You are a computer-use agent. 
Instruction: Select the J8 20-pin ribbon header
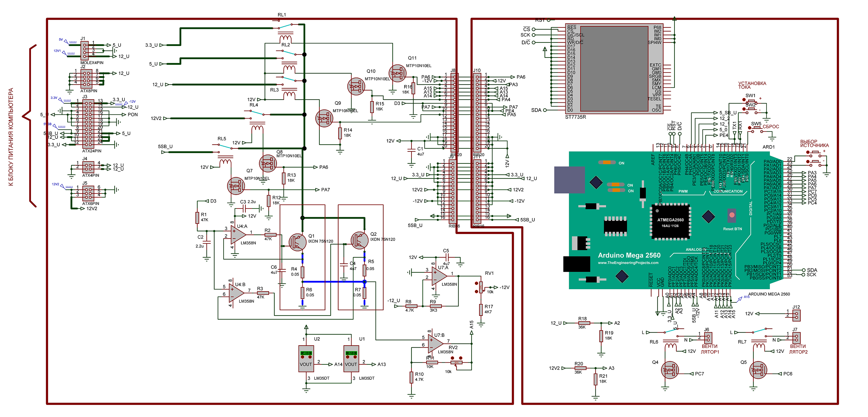coord(454,112)
